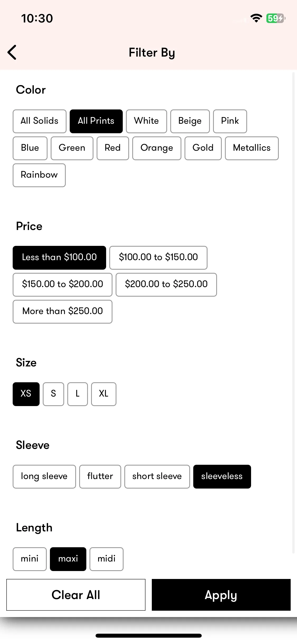Unselect the maxi length filter

(x=68, y=559)
